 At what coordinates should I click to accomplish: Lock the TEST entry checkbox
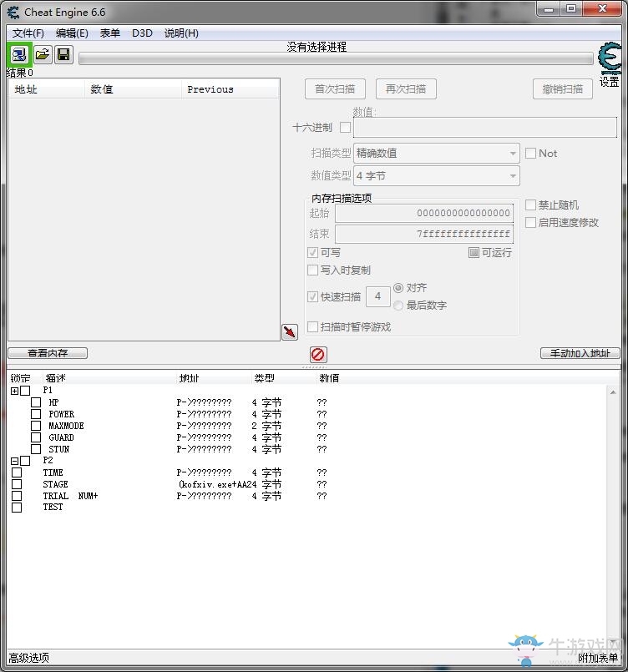click(17, 508)
